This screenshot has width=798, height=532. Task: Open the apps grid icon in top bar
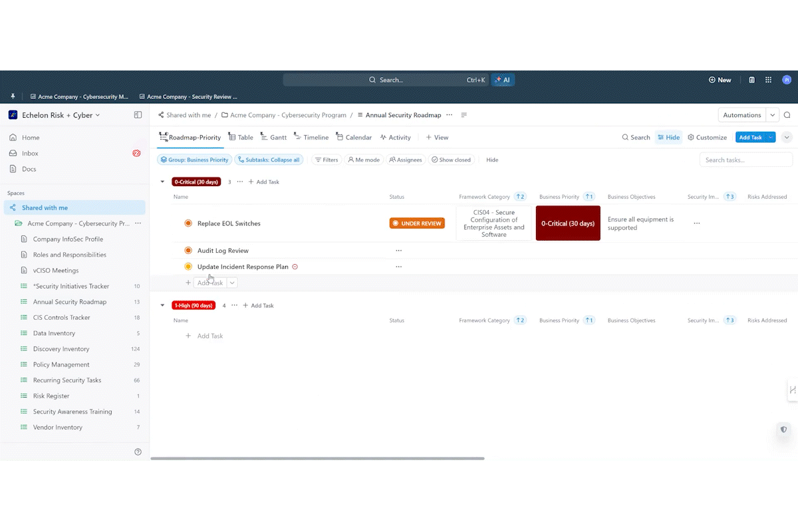click(768, 80)
